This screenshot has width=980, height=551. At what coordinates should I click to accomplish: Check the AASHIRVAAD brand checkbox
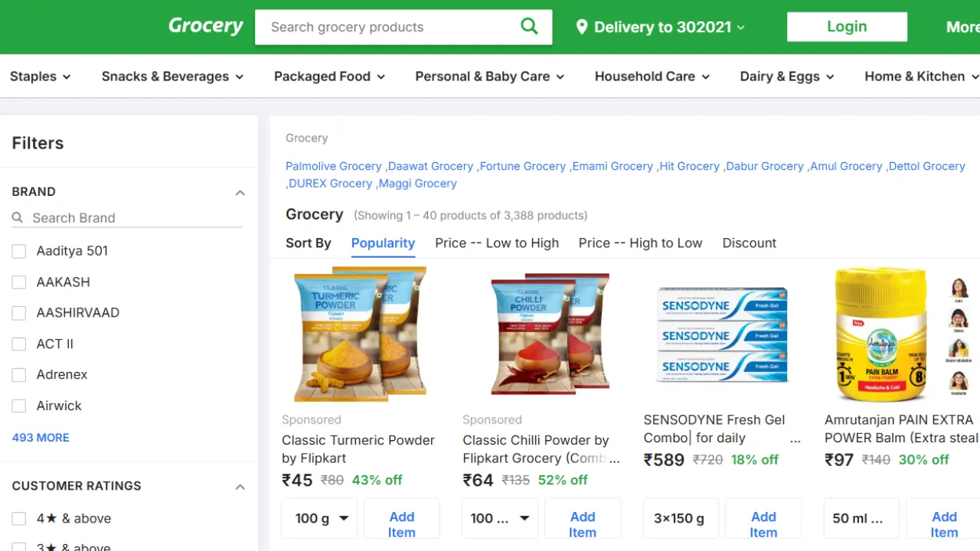(18, 312)
